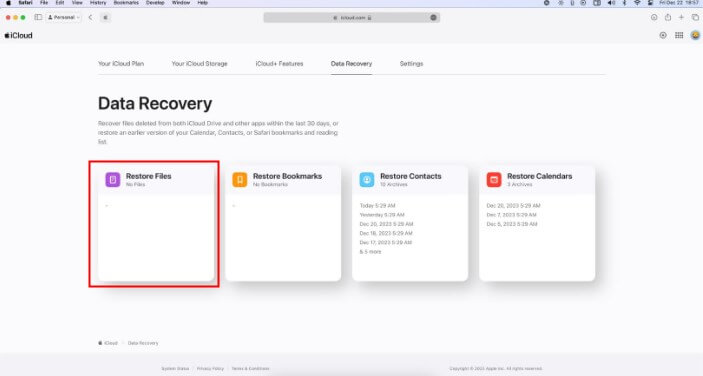Show the Safari sidebar
This screenshot has height=376, width=703.
38,17
